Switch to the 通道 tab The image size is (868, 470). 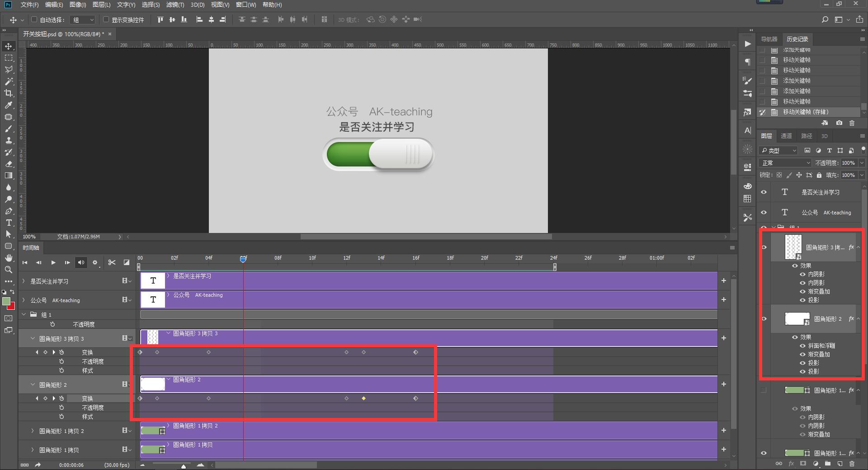[x=786, y=136]
